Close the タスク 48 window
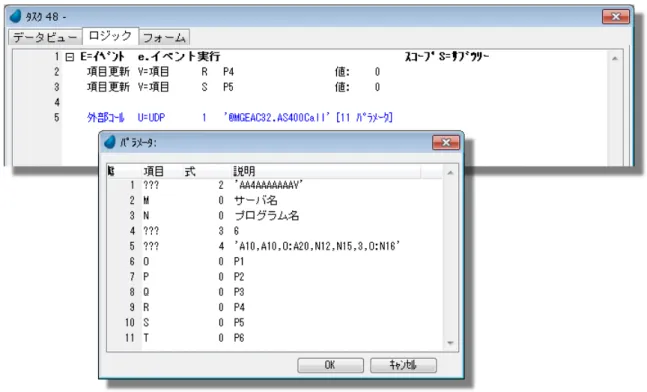Viewport: 647px width, 392px height. 616,17
